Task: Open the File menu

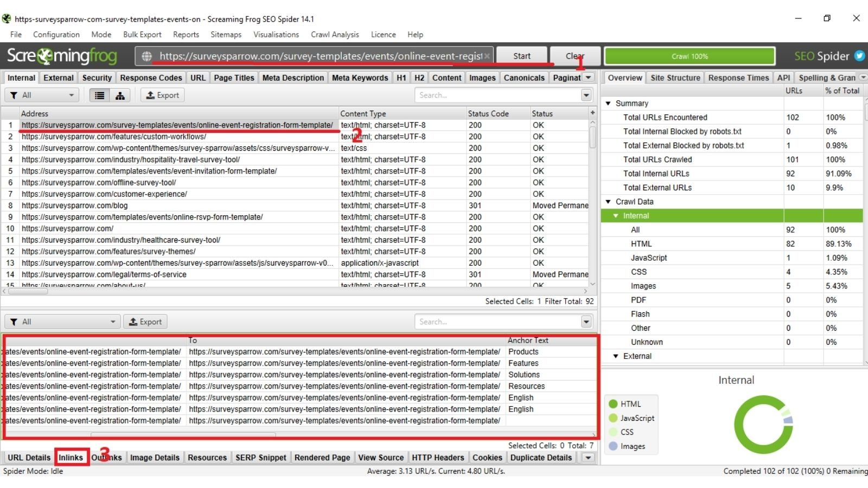Action: (16, 35)
